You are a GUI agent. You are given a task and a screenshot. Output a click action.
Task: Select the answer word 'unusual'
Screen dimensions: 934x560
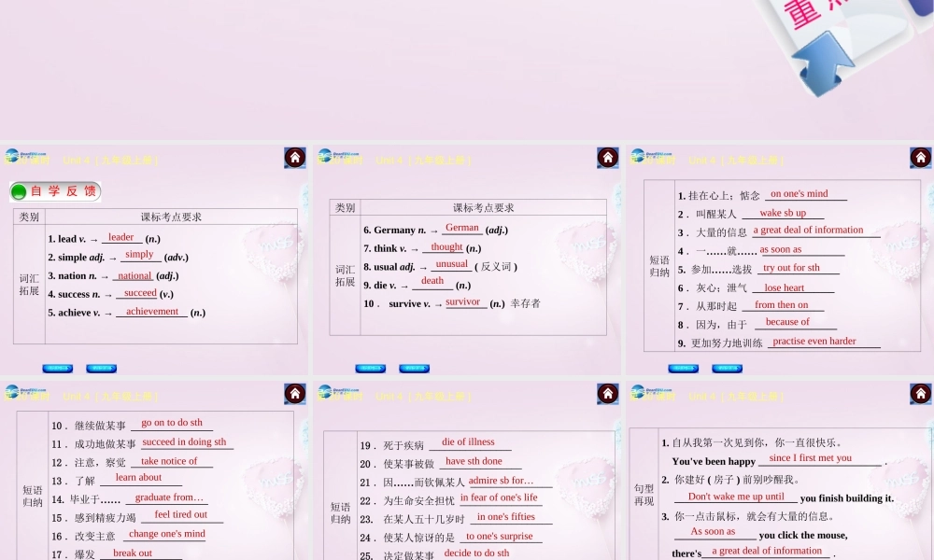pyautogui.click(x=451, y=263)
